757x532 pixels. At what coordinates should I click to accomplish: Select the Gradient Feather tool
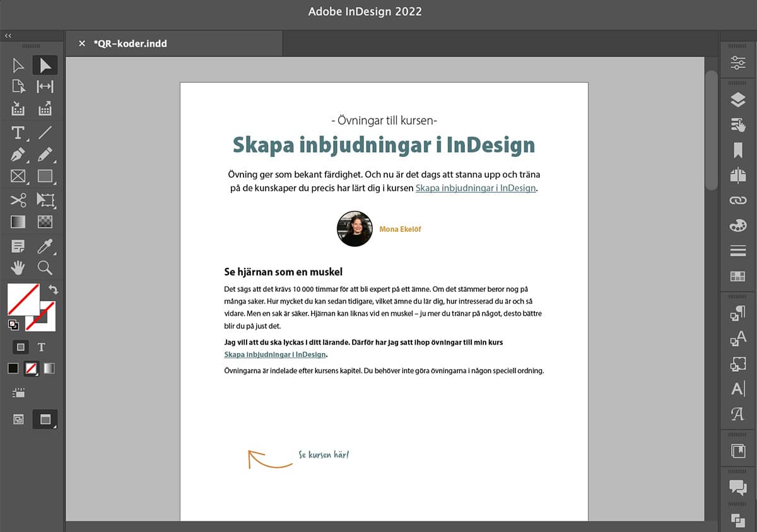coord(45,222)
